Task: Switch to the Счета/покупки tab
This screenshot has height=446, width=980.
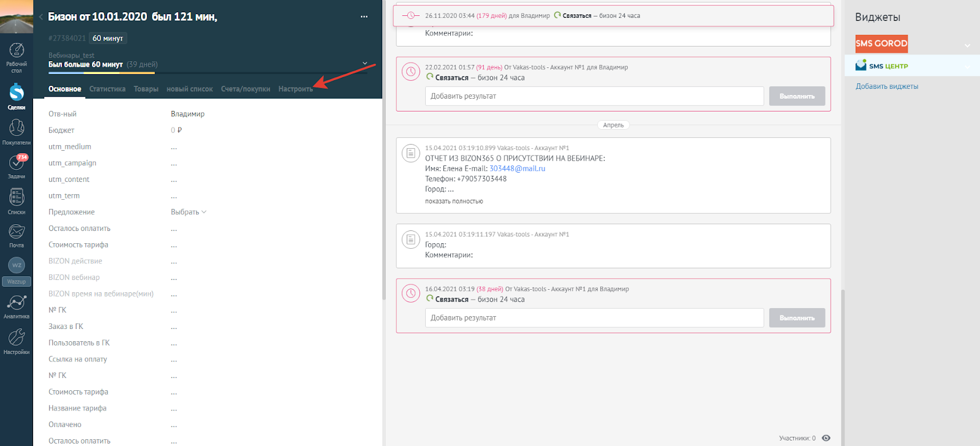Action: (245, 89)
